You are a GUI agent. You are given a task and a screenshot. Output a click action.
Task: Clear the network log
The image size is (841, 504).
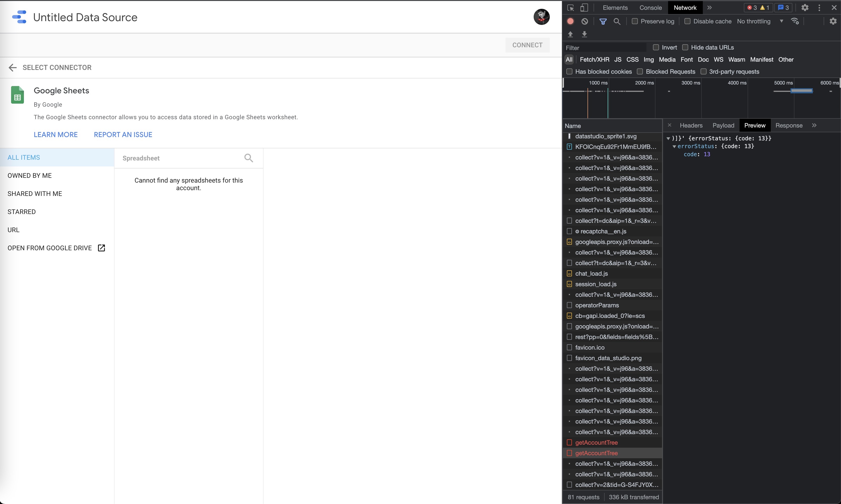(585, 21)
